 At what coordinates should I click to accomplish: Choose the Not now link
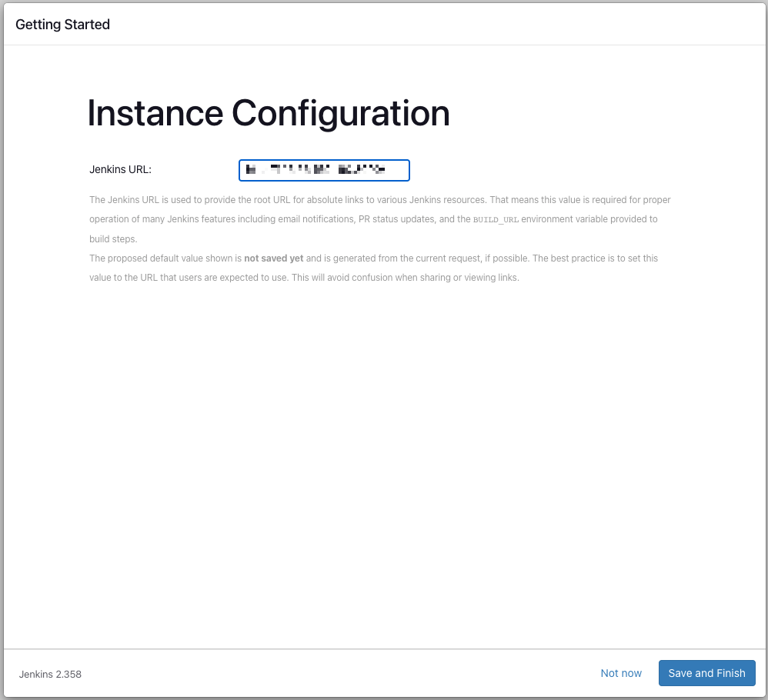pos(620,673)
